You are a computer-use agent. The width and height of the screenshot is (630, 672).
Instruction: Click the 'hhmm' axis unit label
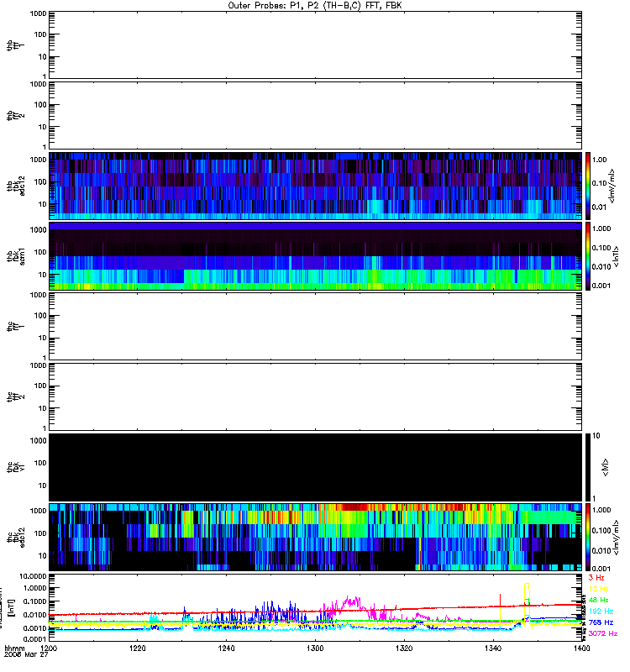coord(14,648)
